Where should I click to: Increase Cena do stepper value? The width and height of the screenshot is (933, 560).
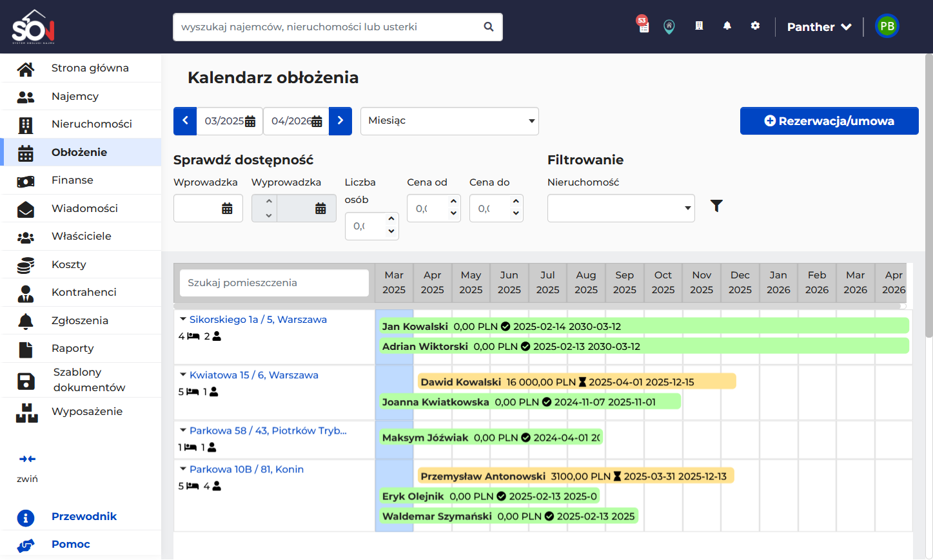[516, 202]
